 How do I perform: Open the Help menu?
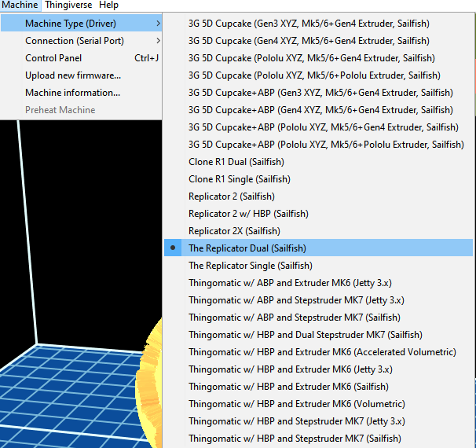[108, 6]
